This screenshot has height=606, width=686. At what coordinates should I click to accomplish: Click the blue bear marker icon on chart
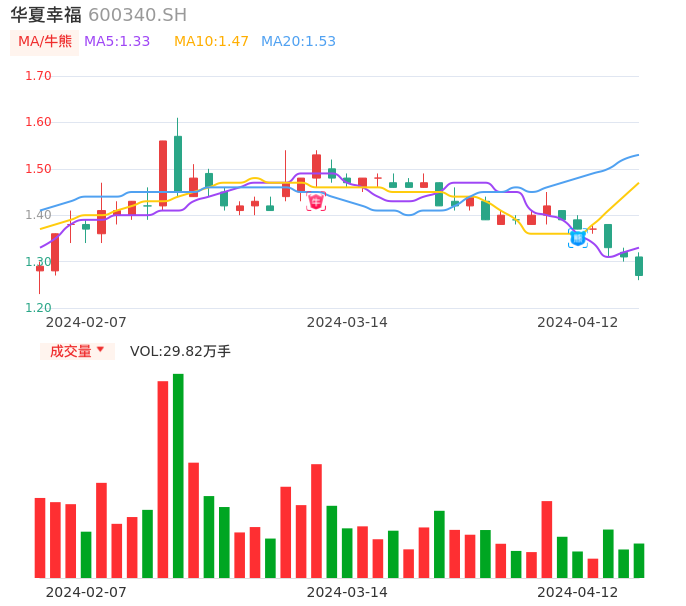(x=578, y=238)
